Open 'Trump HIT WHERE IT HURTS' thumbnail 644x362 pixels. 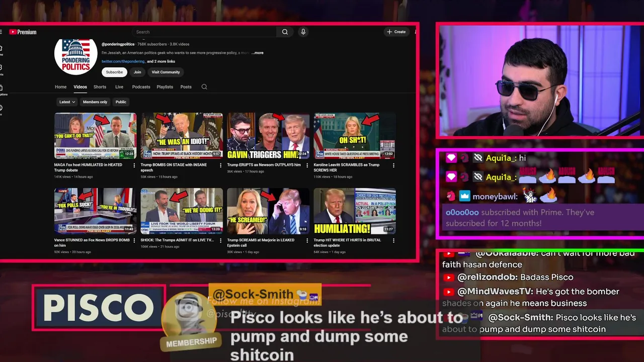(x=355, y=211)
